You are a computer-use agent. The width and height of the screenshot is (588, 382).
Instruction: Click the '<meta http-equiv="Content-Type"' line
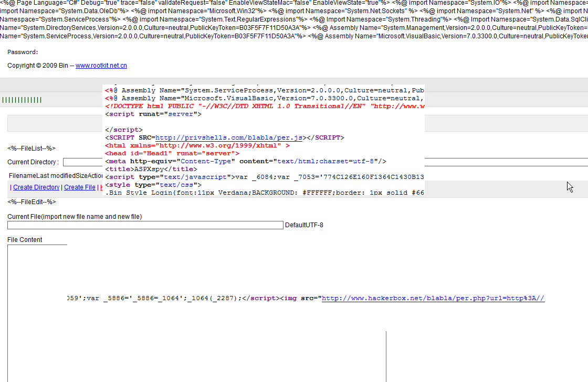tap(246, 161)
